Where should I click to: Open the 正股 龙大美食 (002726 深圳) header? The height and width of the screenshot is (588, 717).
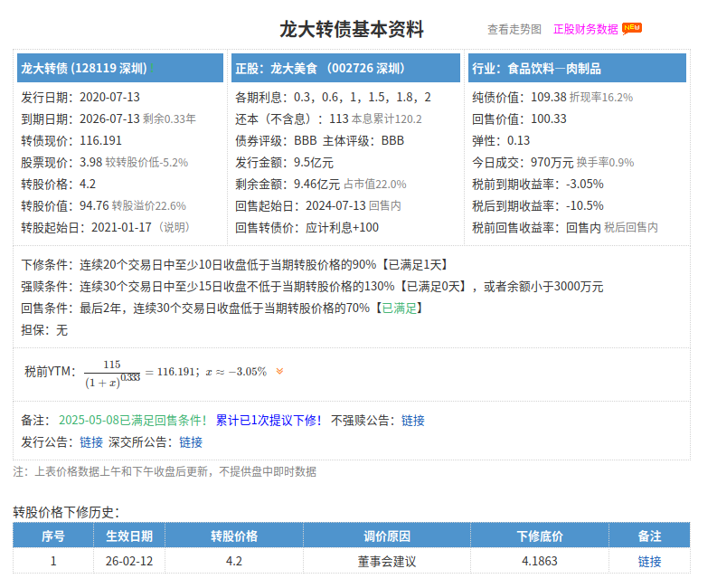(319, 68)
